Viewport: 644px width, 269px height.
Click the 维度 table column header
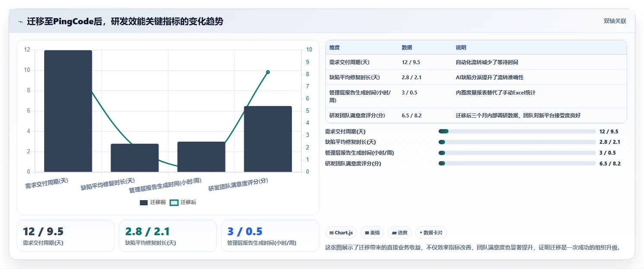[x=334, y=48]
